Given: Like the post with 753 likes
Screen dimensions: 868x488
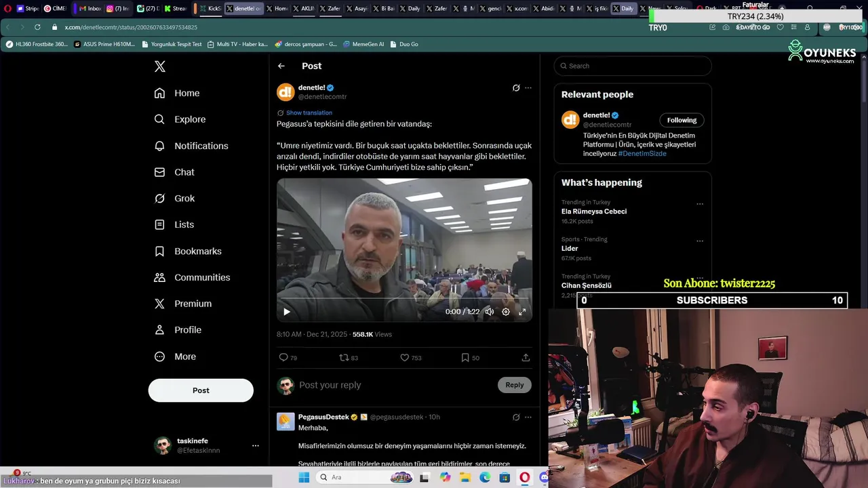Looking at the screenshot, I should pyautogui.click(x=410, y=357).
